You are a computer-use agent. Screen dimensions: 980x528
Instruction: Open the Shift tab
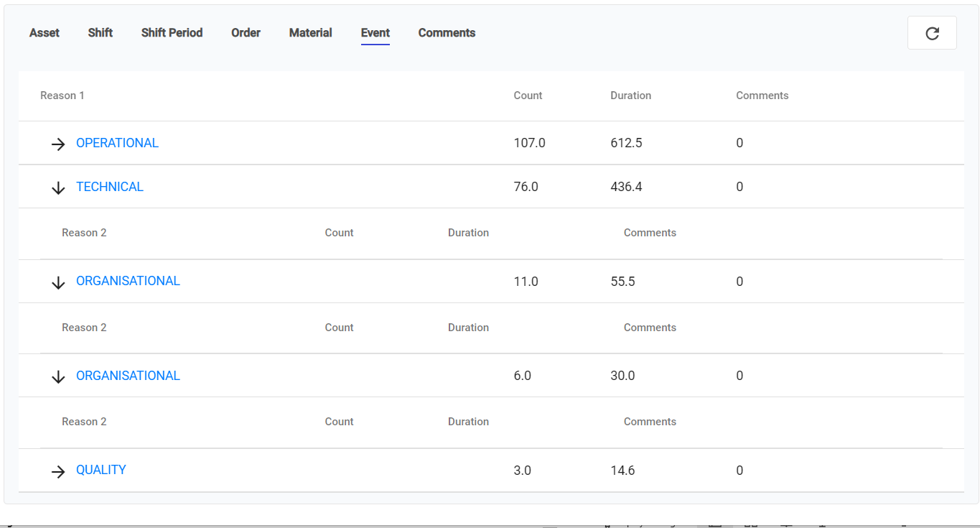[101, 33]
